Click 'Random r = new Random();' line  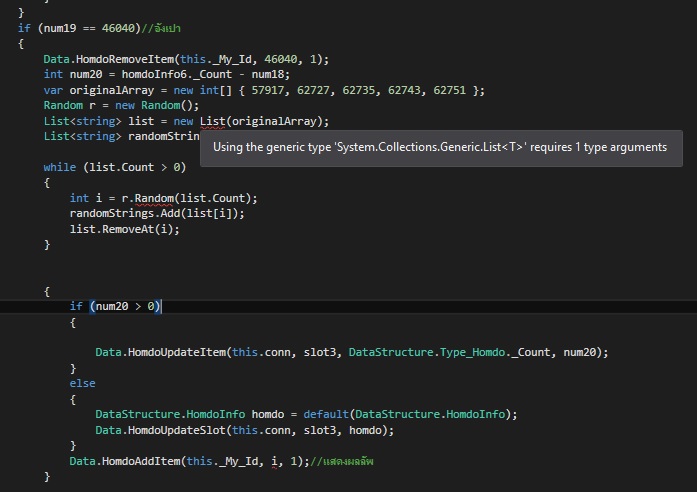pos(121,106)
